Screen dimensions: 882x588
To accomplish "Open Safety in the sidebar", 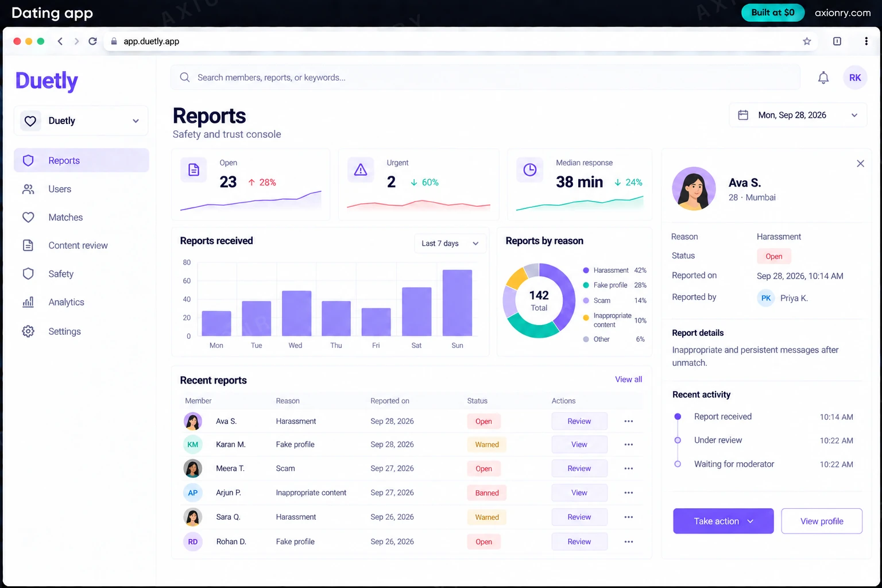I will [x=82, y=274].
